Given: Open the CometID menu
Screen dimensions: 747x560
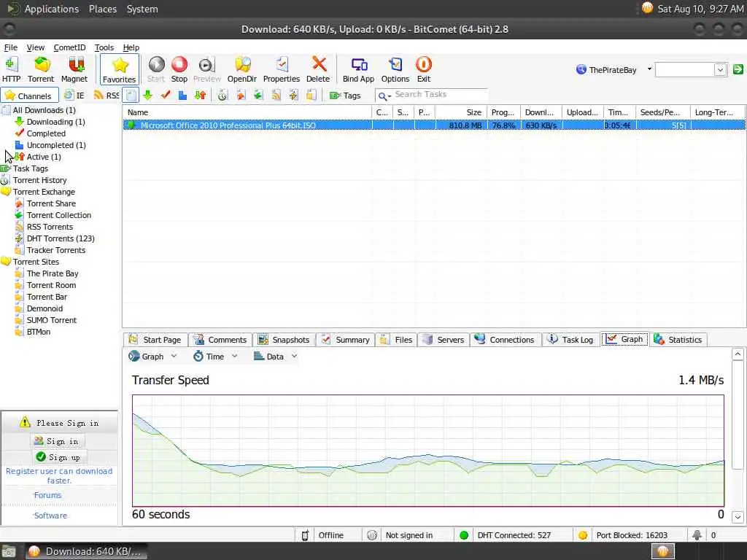Looking at the screenshot, I should coord(69,47).
